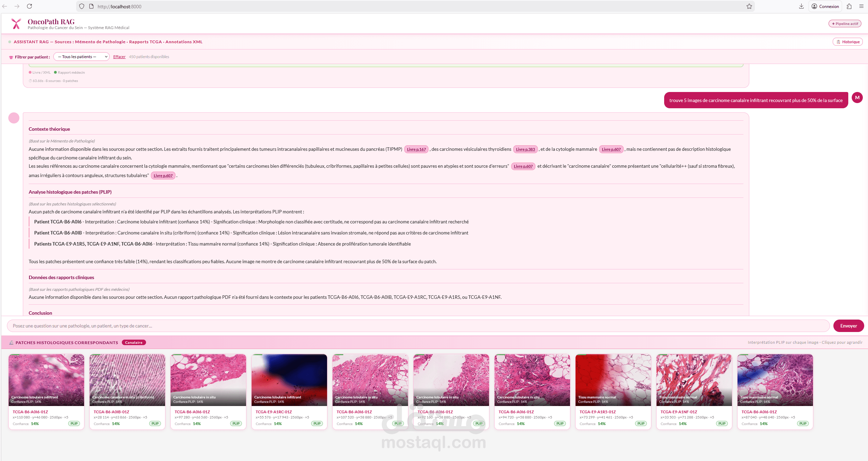This screenshot has height=461, width=868.
Task: Click the OncoPath ribbon logo icon
Action: pyautogui.click(x=16, y=24)
